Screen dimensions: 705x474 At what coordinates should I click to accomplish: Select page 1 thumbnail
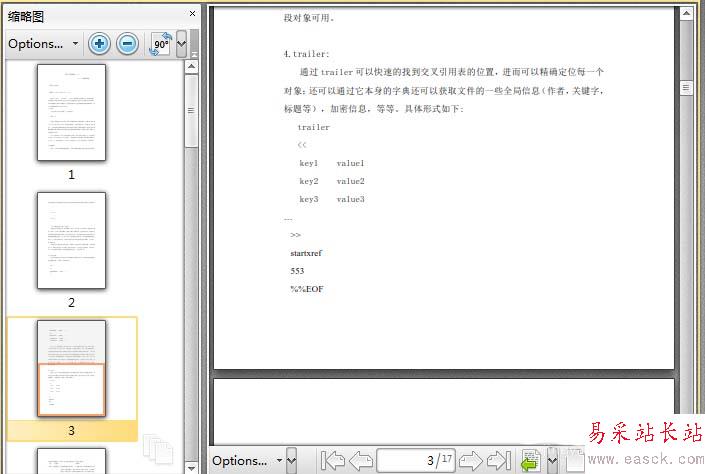pyautogui.click(x=71, y=112)
